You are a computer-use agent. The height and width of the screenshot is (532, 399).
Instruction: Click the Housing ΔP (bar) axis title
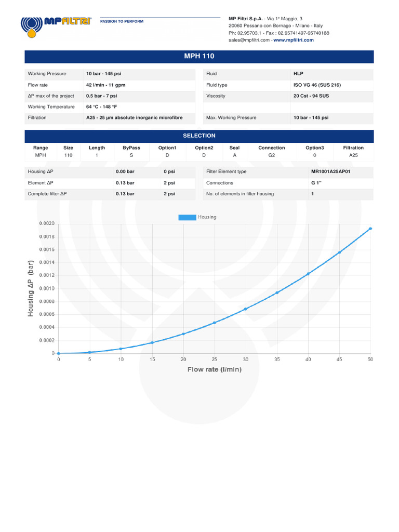[31, 288]
